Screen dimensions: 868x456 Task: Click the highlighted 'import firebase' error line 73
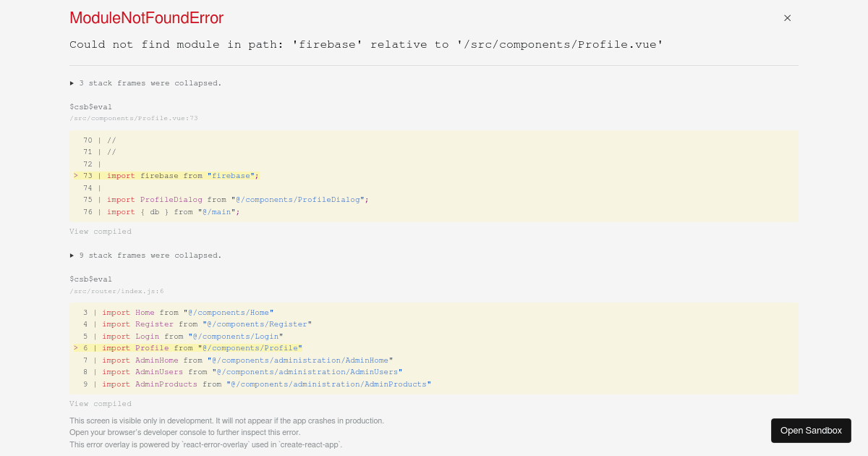[181, 175]
